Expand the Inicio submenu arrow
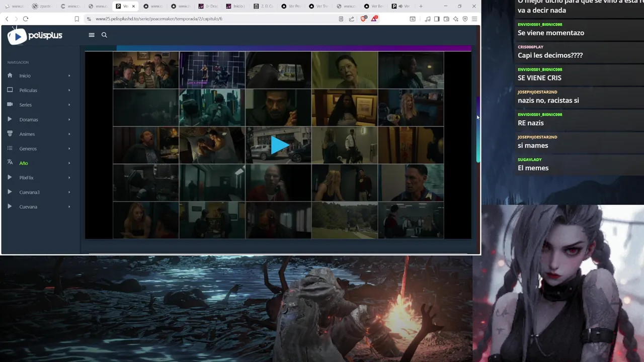 coord(69,75)
